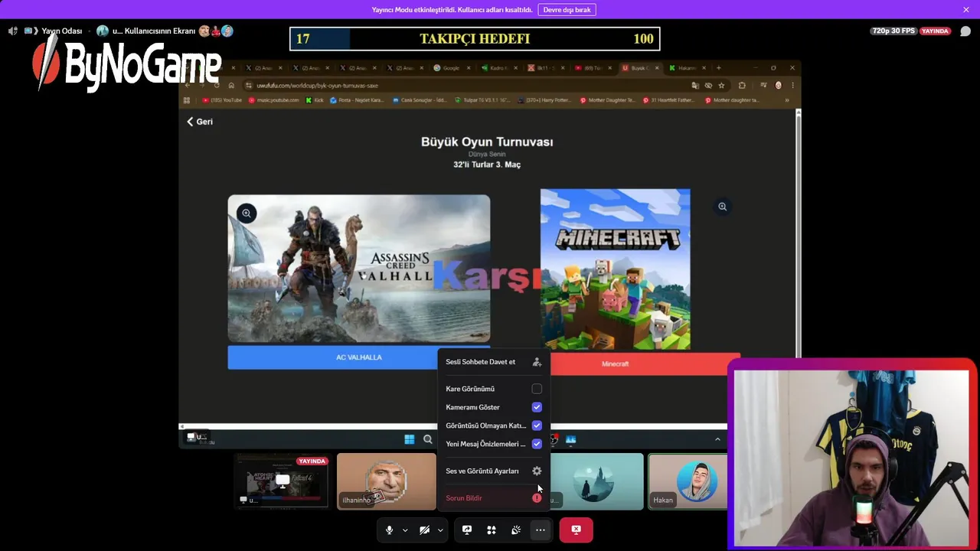Click the screen share icon in controls
The image size is (980, 551).
click(x=467, y=530)
